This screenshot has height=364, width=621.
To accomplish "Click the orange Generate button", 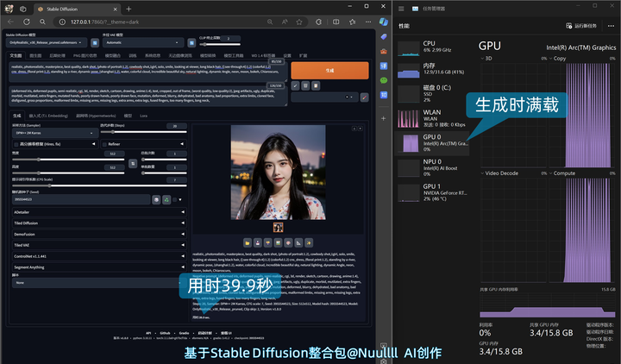I will pos(329,69).
